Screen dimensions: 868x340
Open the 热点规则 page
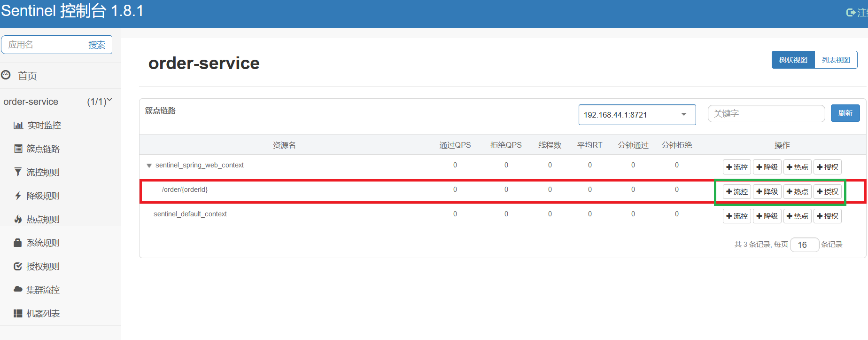point(43,219)
